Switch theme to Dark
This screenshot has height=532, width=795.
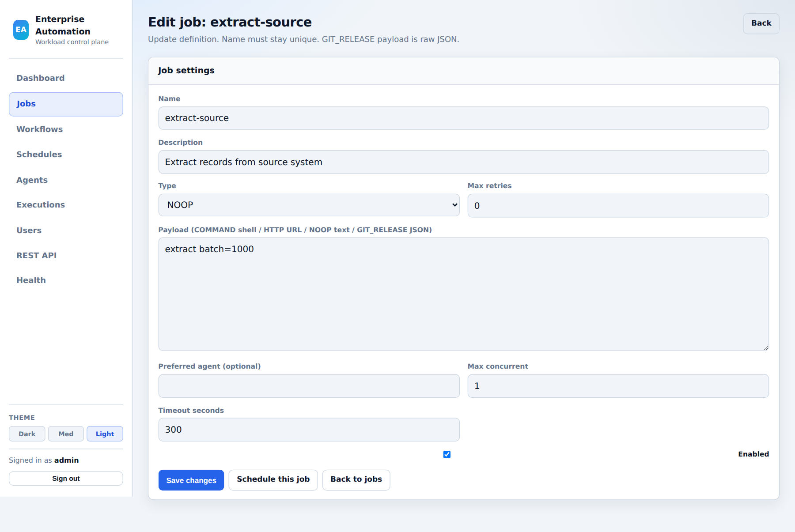(x=27, y=434)
